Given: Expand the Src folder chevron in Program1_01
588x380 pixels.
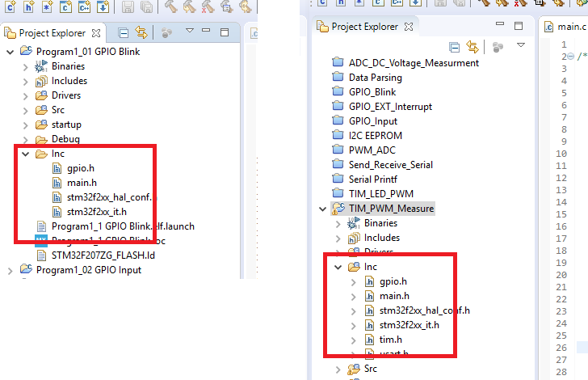Looking at the screenshot, I should click(x=26, y=111).
